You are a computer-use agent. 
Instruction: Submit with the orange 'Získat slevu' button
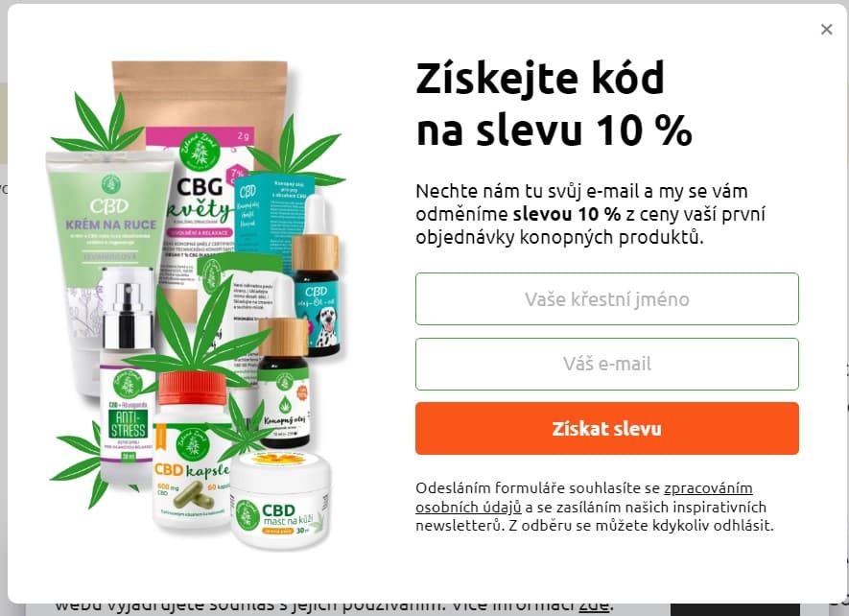pyautogui.click(x=607, y=429)
